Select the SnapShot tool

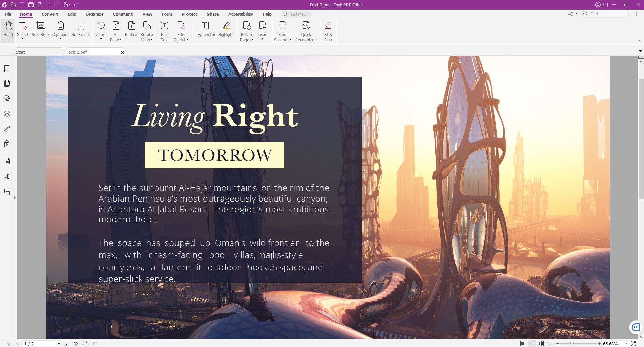(x=40, y=30)
